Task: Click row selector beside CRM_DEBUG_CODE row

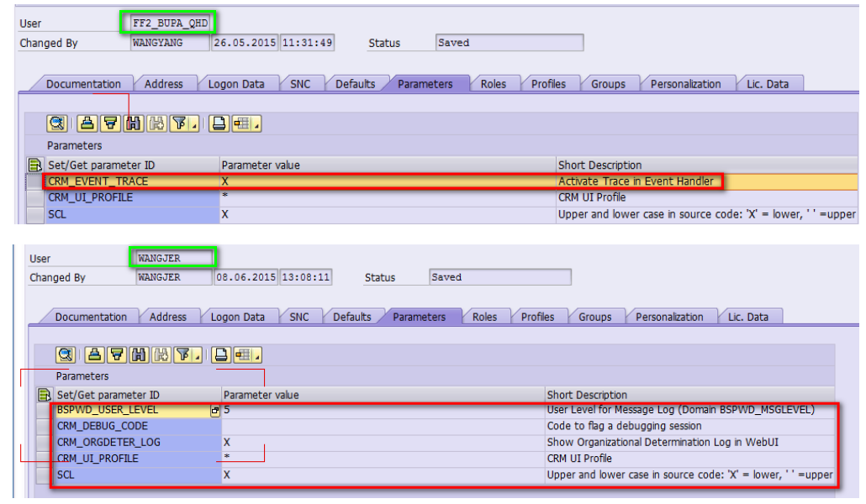Action: coord(45,426)
